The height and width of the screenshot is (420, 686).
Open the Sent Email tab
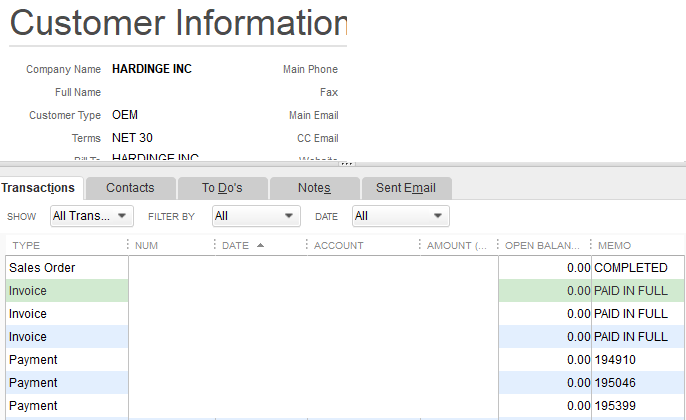pos(406,188)
